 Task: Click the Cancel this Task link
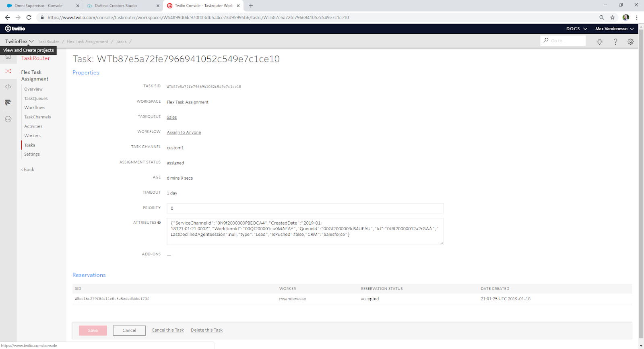point(167,330)
